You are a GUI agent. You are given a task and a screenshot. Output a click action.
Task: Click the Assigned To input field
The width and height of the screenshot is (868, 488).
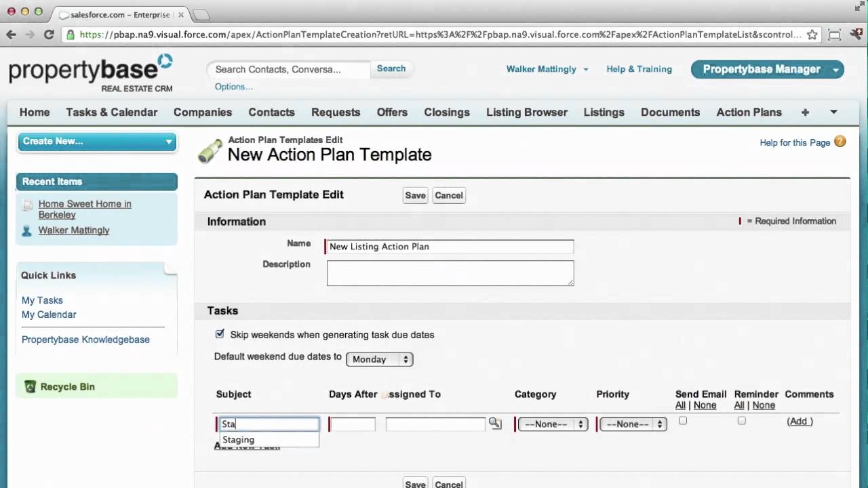coord(435,424)
